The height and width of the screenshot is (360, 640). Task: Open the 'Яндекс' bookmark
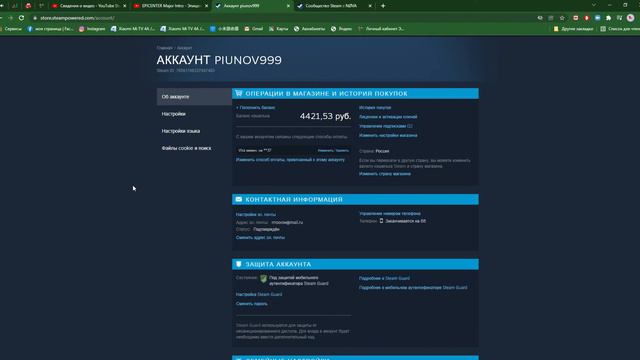pyautogui.click(x=342, y=29)
